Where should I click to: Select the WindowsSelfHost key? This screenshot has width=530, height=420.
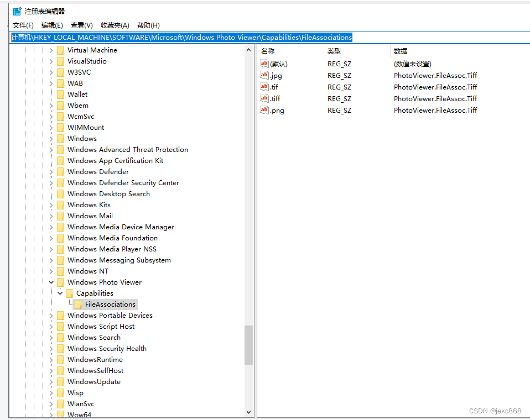click(x=95, y=371)
